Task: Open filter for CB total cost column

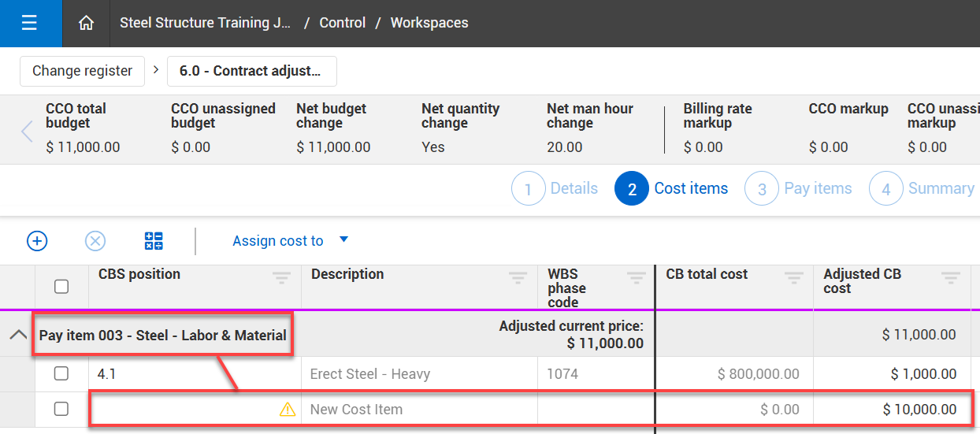Action: [x=793, y=277]
